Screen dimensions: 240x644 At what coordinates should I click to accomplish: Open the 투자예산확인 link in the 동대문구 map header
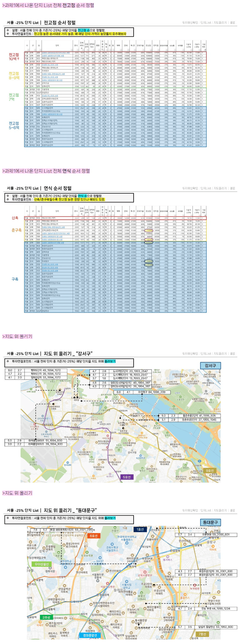190,510
